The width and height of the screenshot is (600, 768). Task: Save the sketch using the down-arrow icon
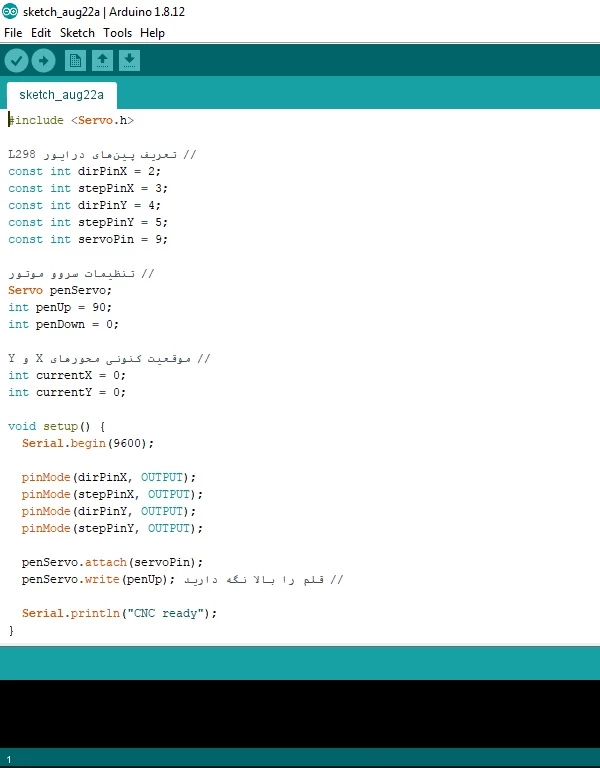[x=129, y=61]
